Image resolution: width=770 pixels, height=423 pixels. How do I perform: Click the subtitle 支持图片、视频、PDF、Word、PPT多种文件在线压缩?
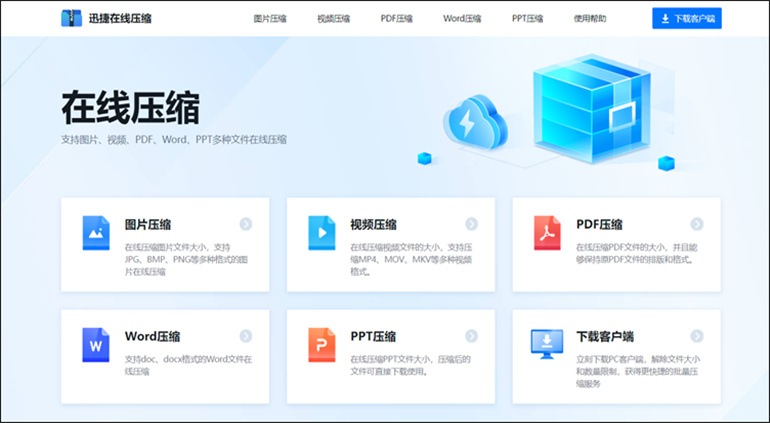coord(174,140)
